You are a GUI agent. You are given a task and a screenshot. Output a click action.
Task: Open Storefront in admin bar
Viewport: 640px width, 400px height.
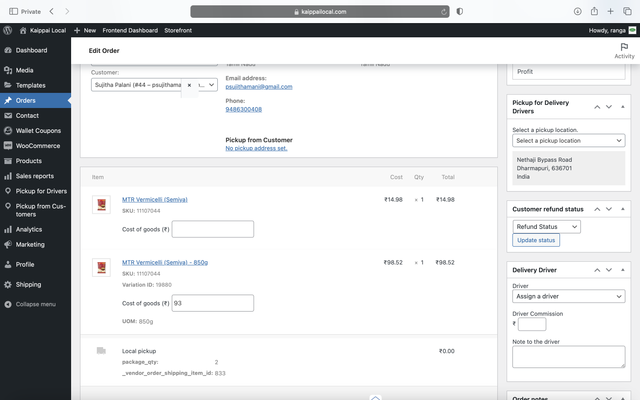178,30
